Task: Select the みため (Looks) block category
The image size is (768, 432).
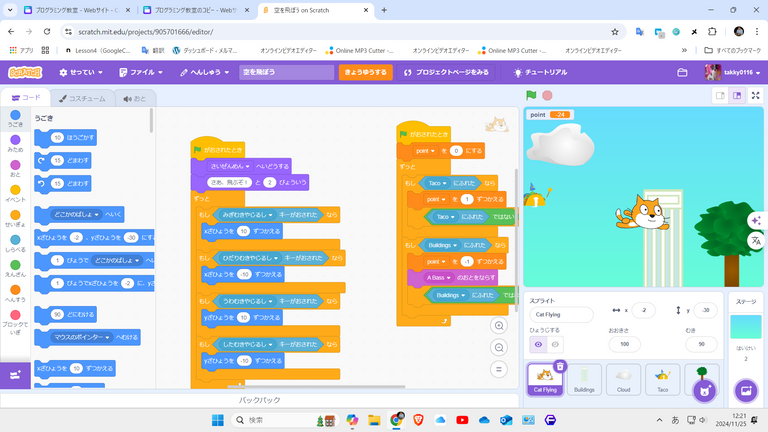Action: click(15, 144)
